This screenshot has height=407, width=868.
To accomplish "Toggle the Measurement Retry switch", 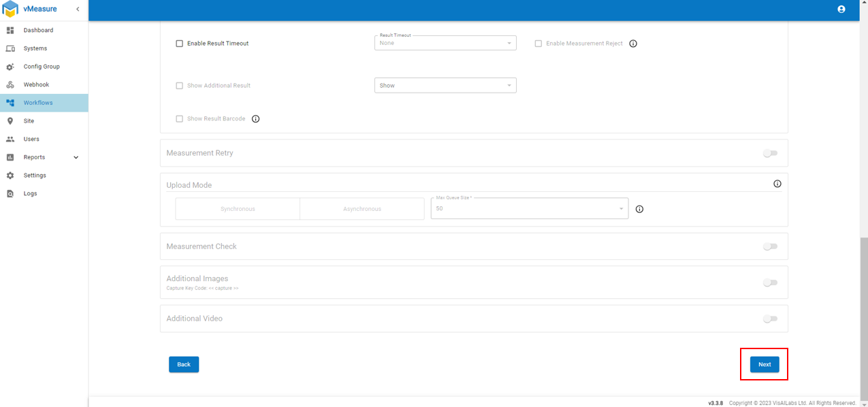I will point(770,153).
